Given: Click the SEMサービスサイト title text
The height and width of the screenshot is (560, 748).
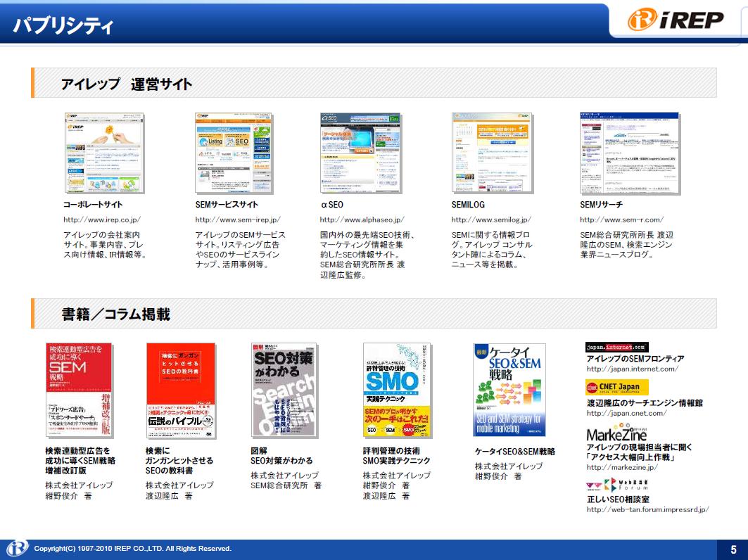Looking at the screenshot, I should pos(227,205).
